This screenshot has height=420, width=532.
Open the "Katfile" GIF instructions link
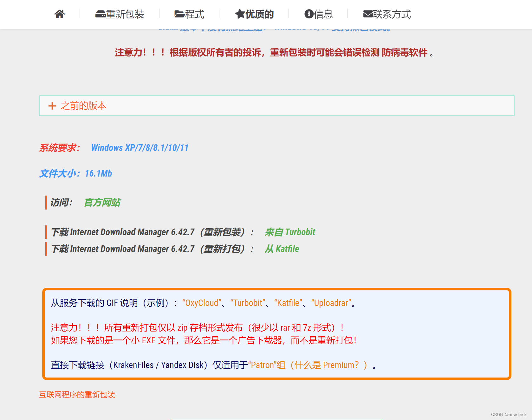(288, 303)
